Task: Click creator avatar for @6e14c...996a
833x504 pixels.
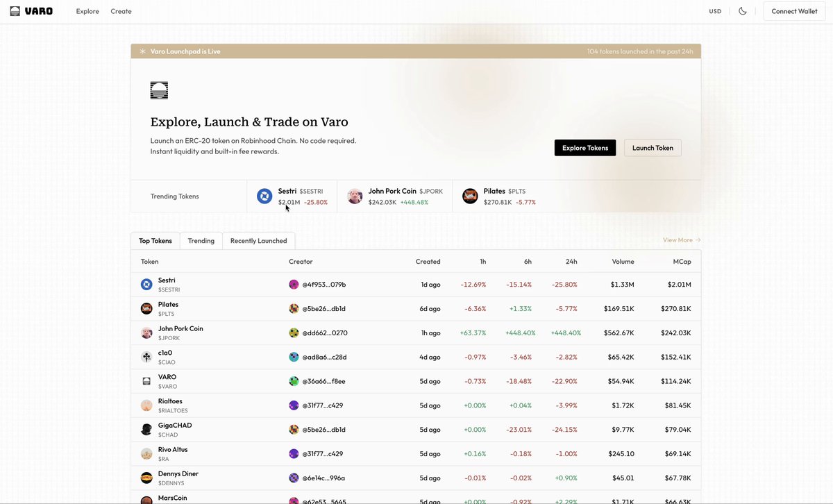Action: (294, 478)
